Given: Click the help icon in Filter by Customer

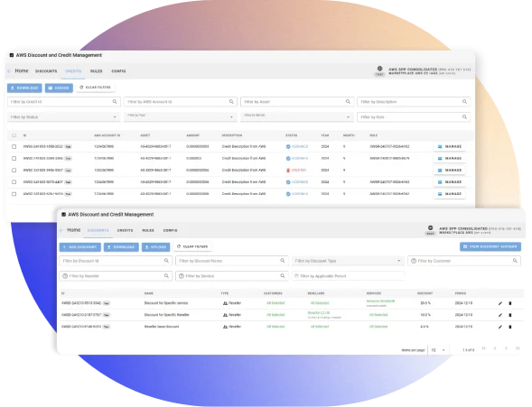Looking at the screenshot, I should tap(414, 261).
